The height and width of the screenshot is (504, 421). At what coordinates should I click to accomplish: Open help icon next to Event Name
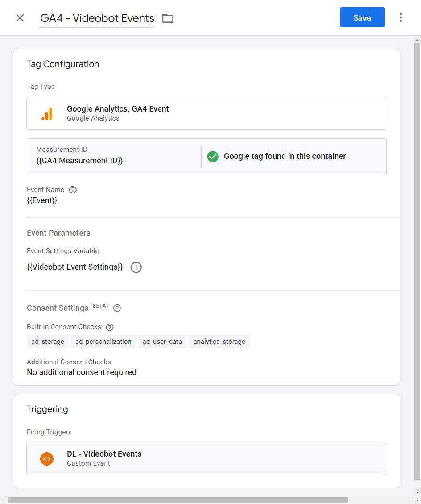point(73,190)
